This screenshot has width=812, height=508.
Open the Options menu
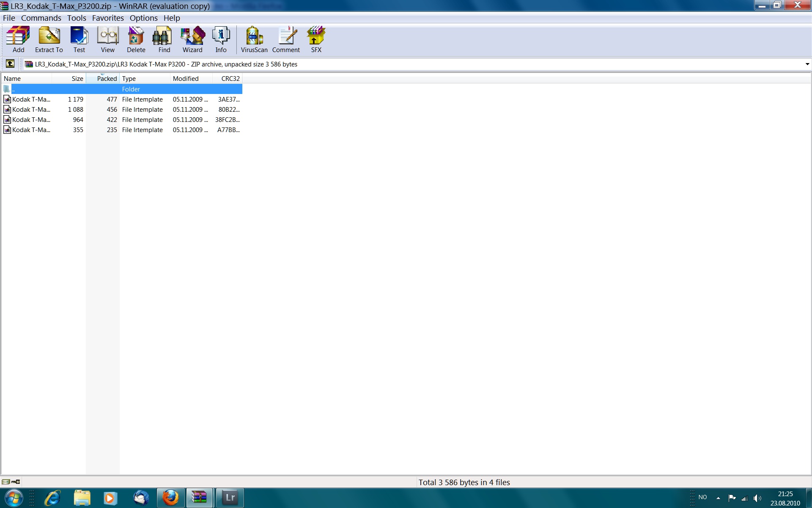click(143, 18)
